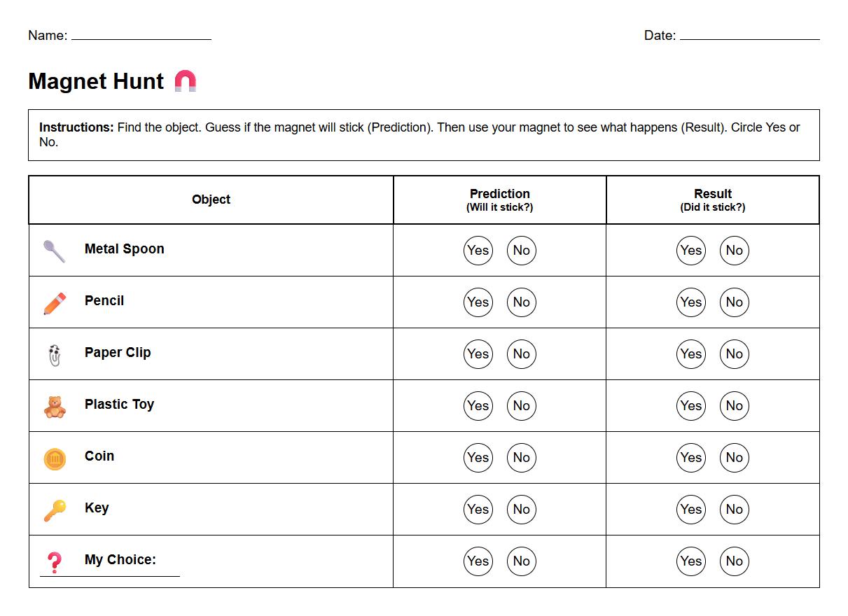Image resolution: width=848 pixels, height=616 pixels.
Task: Circle Yes for Metal Spoon prediction
Action: click(478, 251)
